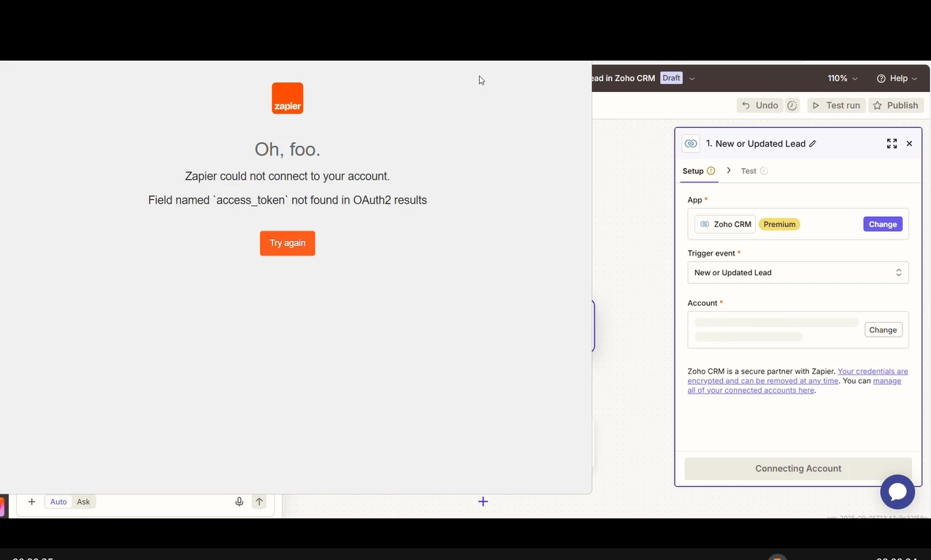Click the Setup warning indicator icon
Screen dimensions: 931x560
point(711,171)
